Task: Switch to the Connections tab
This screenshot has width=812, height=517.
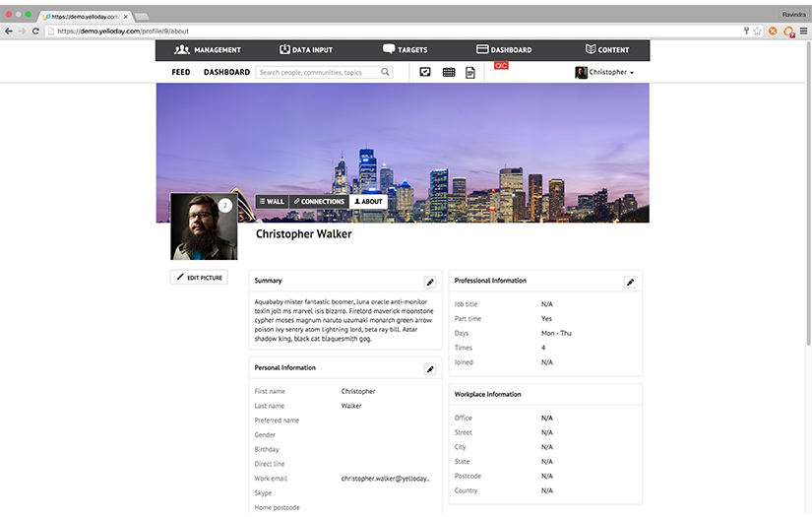Action: [x=319, y=202]
